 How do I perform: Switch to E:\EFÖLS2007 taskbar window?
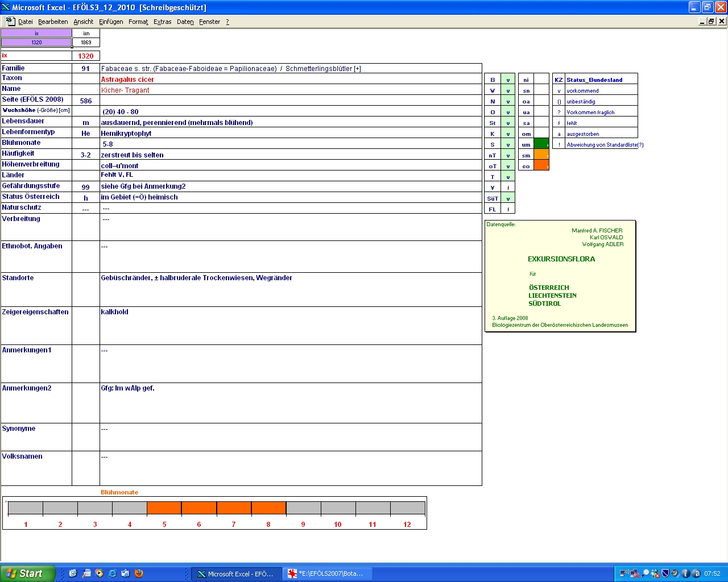327,573
